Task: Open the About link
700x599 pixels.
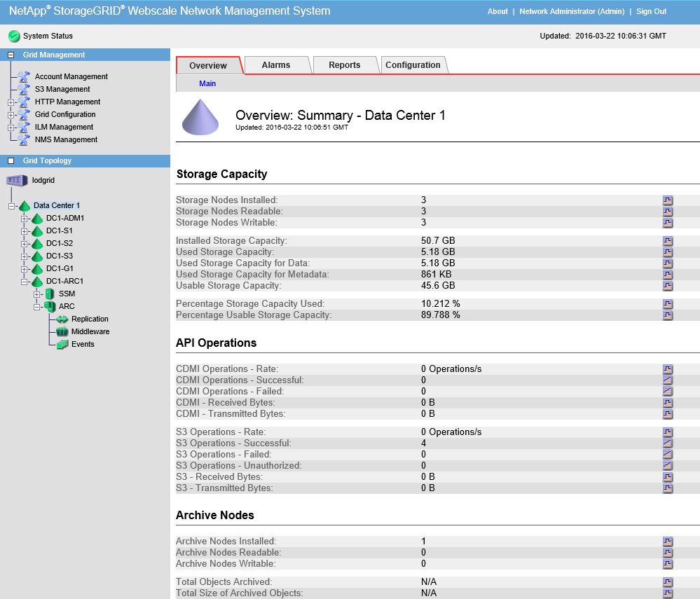Action: click(497, 12)
